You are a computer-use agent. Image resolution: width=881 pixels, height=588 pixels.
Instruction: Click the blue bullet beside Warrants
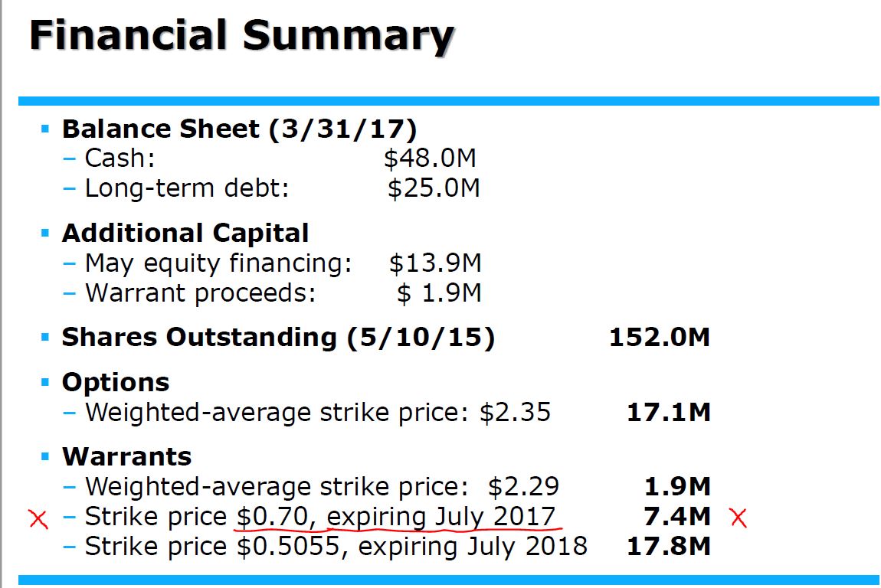(x=45, y=456)
